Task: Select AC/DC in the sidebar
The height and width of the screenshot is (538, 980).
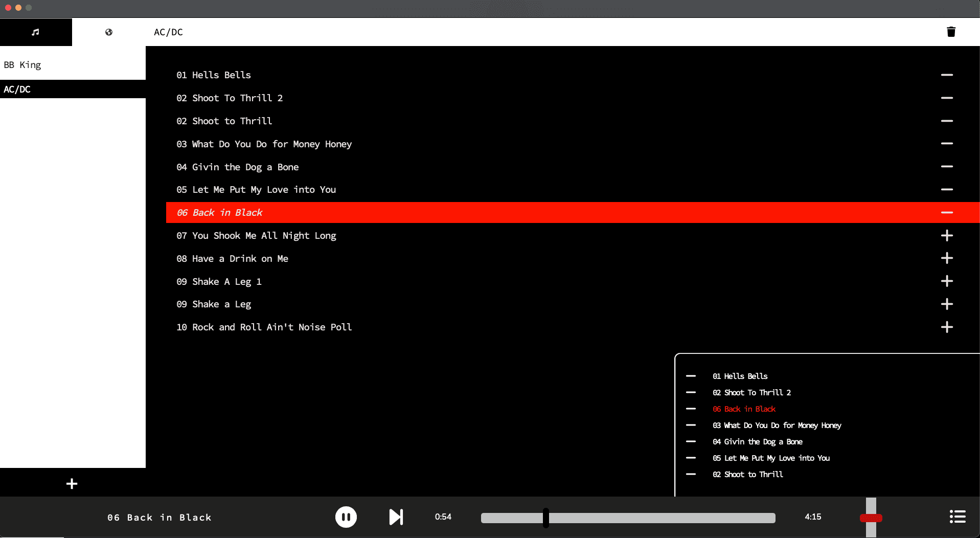Action: [73, 89]
